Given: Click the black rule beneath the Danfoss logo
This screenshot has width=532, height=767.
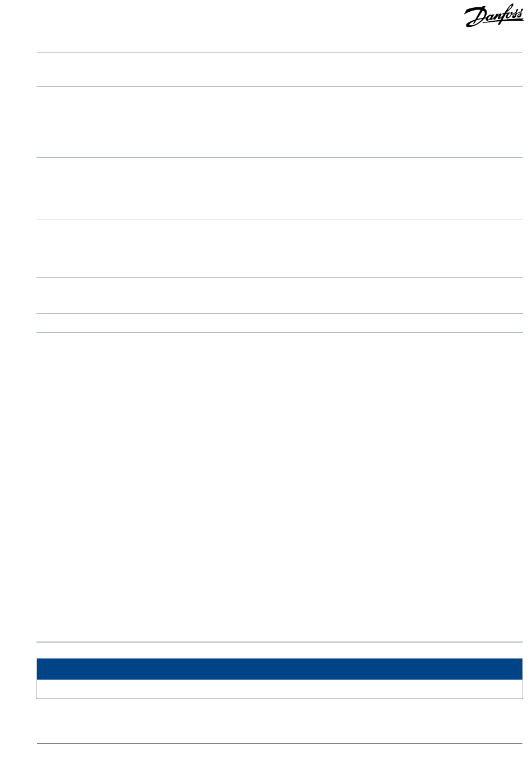Looking at the screenshot, I should point(279,53).
